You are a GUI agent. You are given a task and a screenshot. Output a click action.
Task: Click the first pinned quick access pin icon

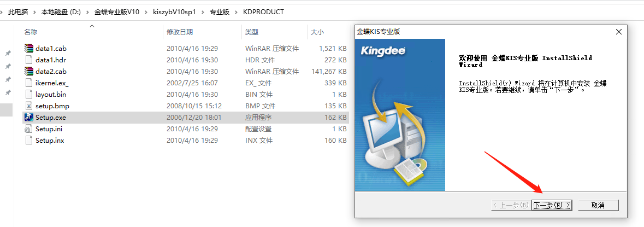click(x=8, y=54)
